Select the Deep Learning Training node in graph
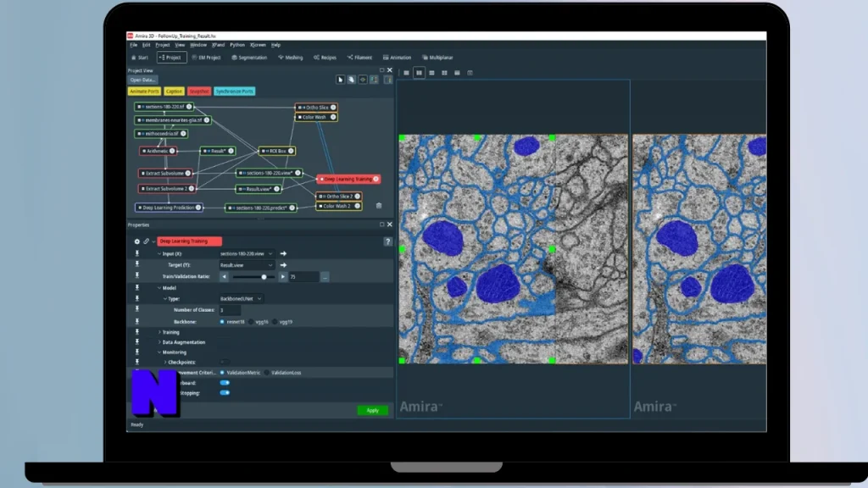 click(x=348, y=180)
